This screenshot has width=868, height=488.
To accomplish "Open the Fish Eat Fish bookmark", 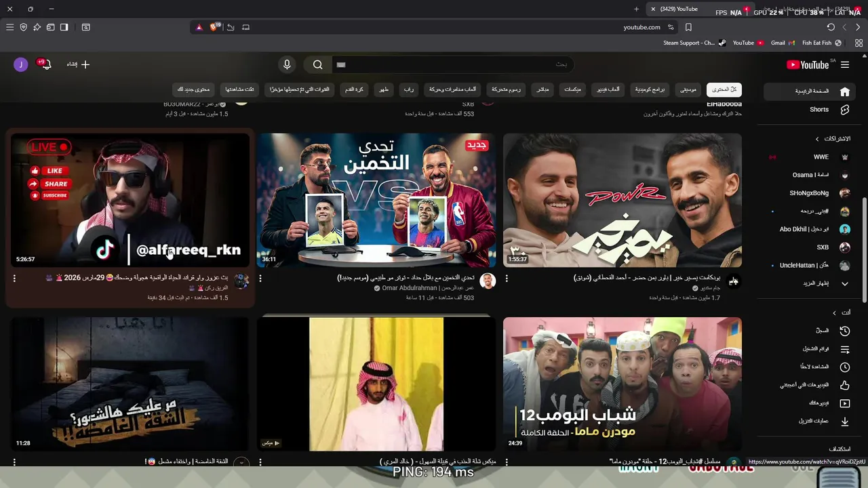I will click(821, 43).
